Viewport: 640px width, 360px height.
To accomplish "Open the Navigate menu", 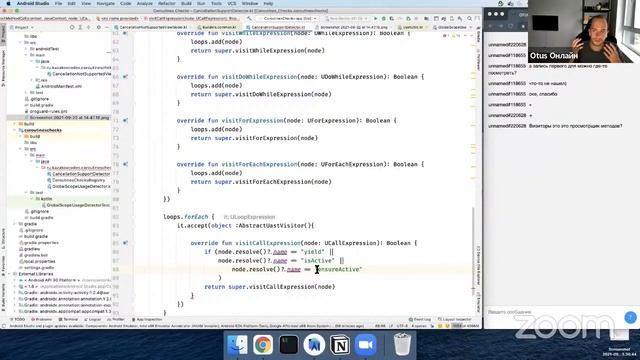I will [106, 3].
